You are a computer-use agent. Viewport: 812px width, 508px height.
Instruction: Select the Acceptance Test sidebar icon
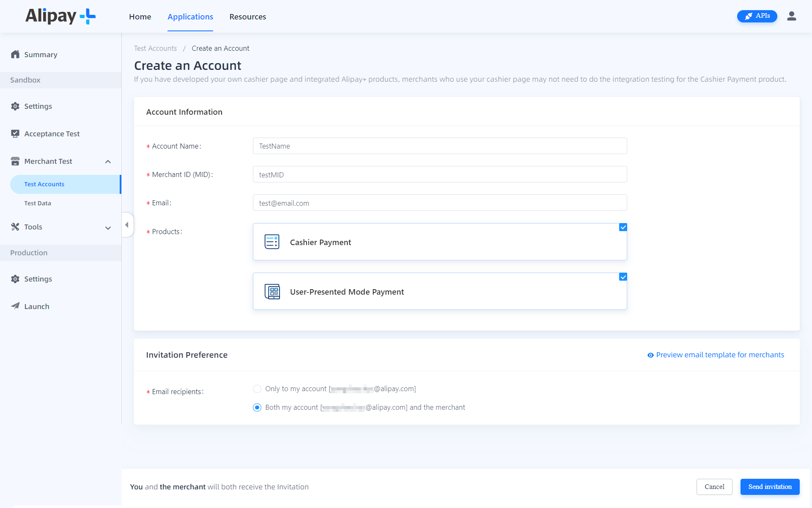[15, 133]
